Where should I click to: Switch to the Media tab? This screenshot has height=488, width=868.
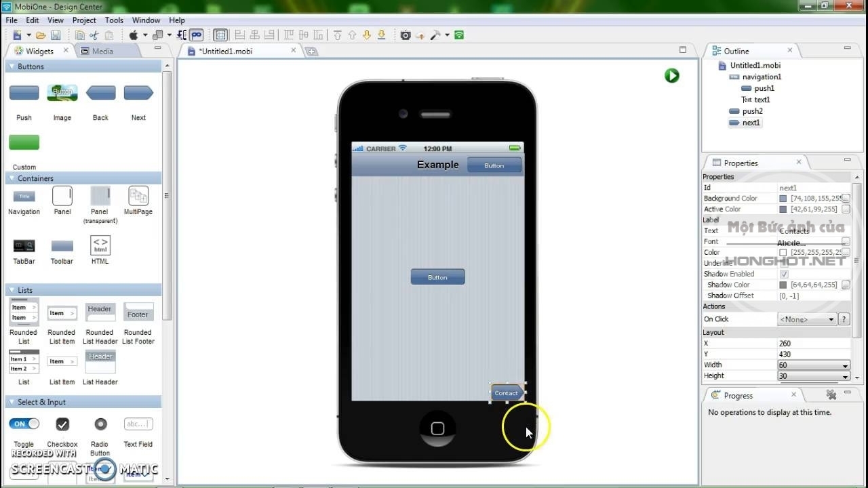coord(98,50)
